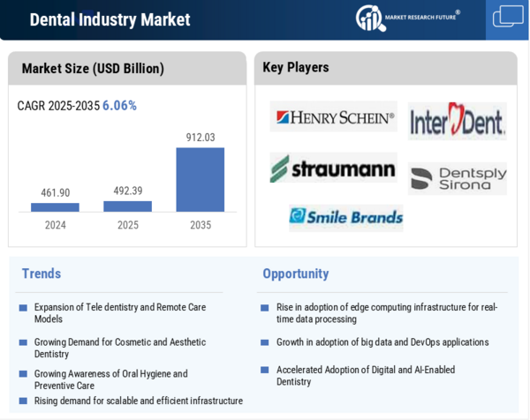The image size is (530, 420).
Task: Click the InterDent logo
Action: tap(457, 120)
